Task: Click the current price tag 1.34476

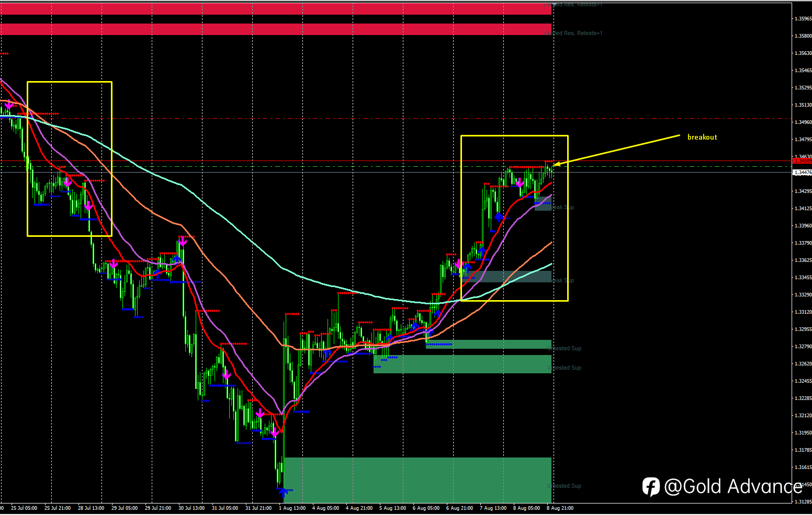Action: [x=803, y=173]
